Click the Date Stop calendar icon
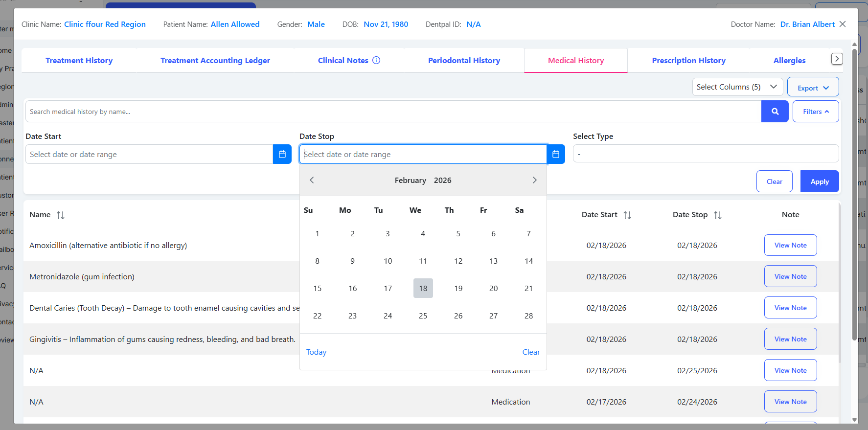This screenshot has width=868, height=430. [x=555, y=154]
